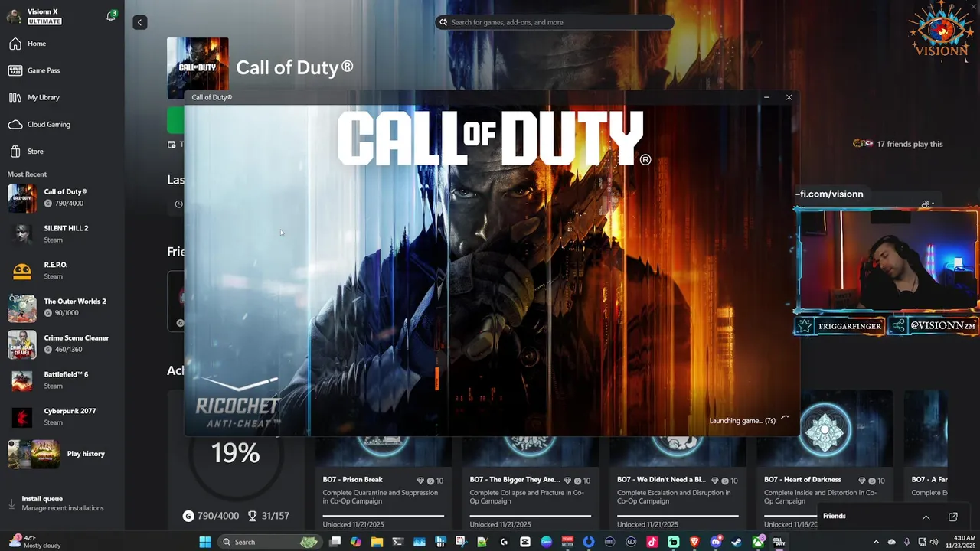
Task: Click the 19% achievement progress circle
Action: (x=236, y=454)
